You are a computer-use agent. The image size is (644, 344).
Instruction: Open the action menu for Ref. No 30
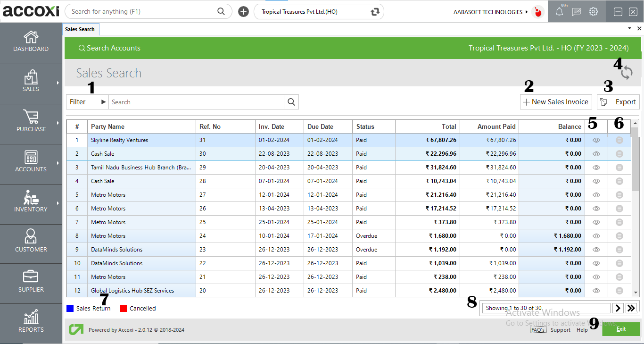pos(619,154)
